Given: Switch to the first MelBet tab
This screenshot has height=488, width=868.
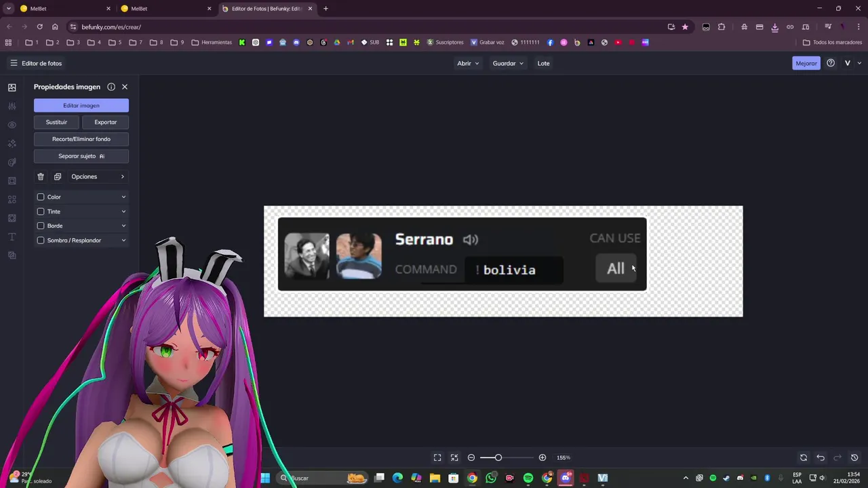Looking at the screenshot, I should pyautogui.click(x=64, y=9).
